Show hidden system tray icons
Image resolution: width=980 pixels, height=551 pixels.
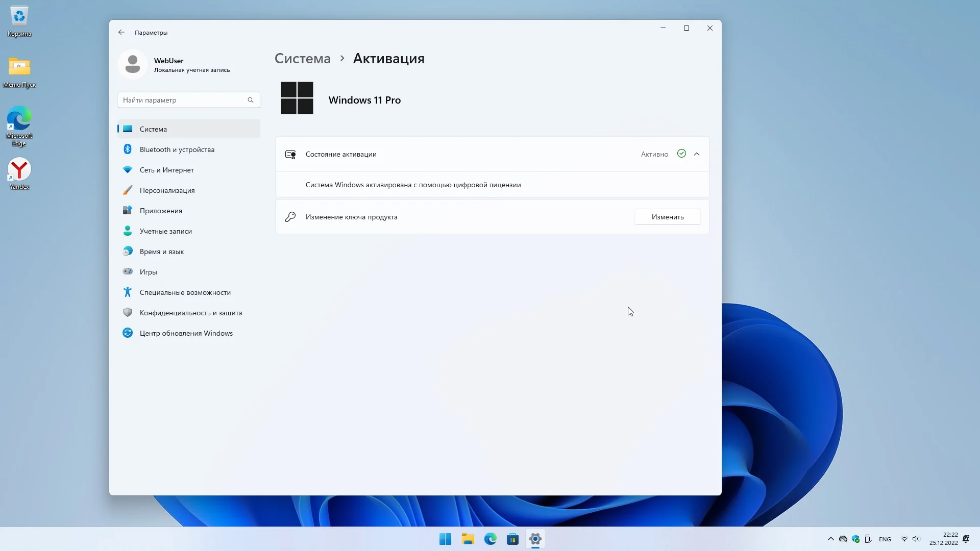(830, 539)
